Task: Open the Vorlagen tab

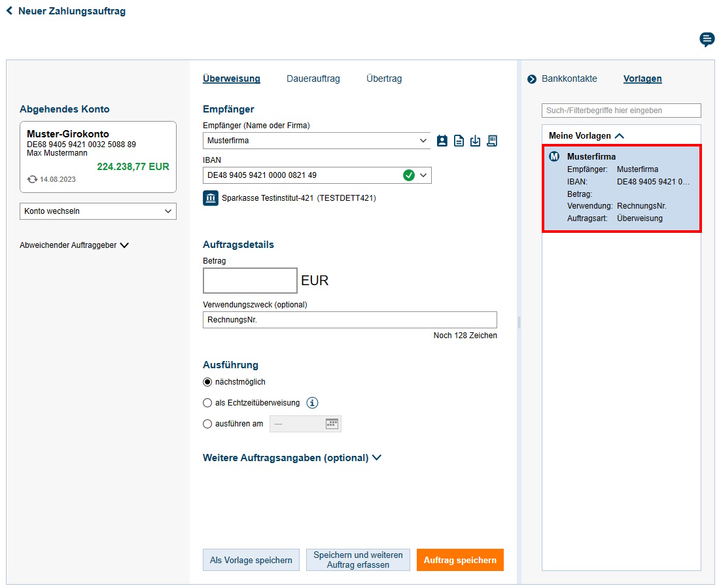Action: 642,79
